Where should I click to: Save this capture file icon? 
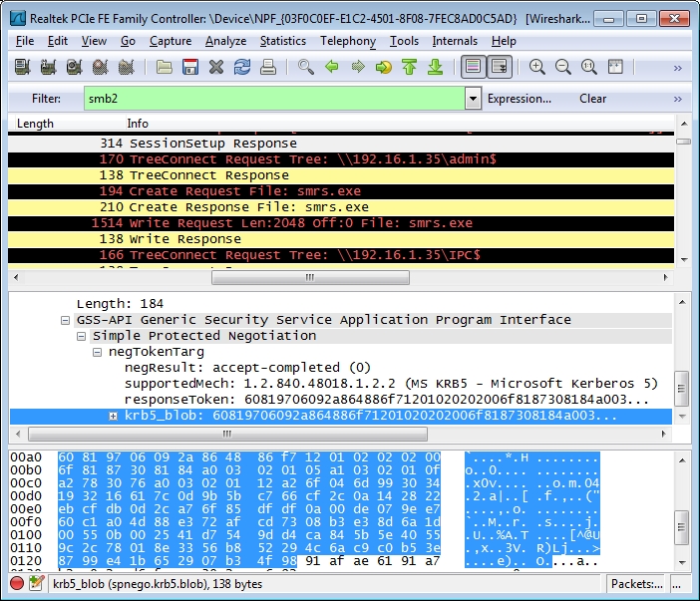(x=190, y=67)
